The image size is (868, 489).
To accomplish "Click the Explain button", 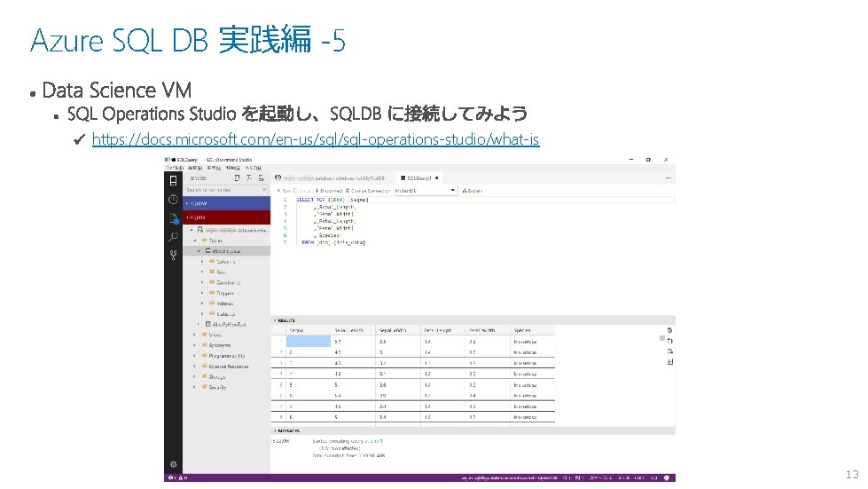I will tap(473, 191).
